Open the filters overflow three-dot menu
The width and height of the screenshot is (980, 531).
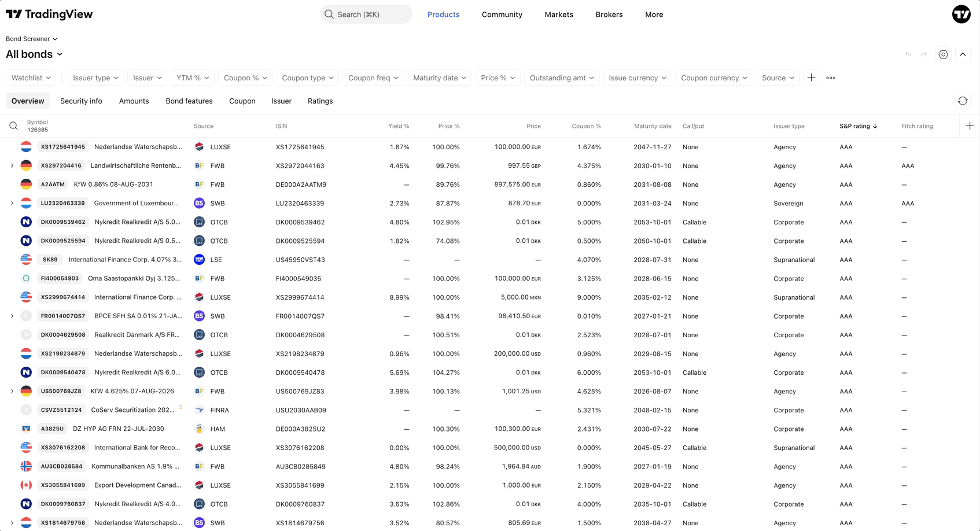[831, 78]
